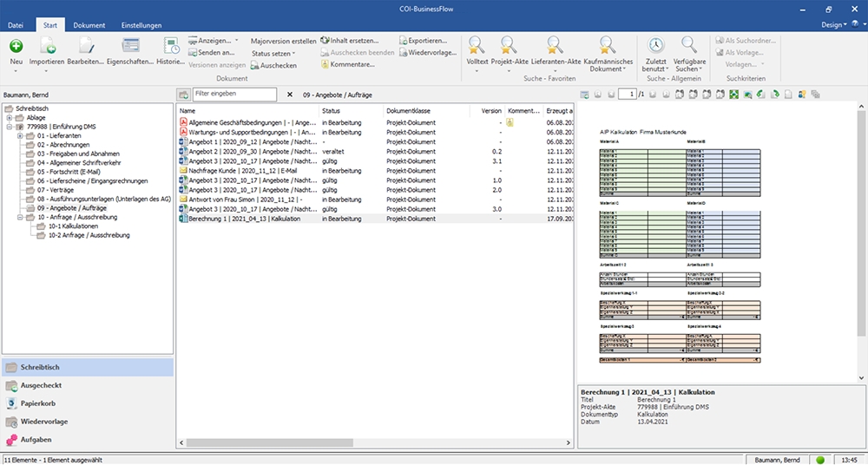
Task: Click the Eigenschaften ribbon icon
Action: [130, 46]
